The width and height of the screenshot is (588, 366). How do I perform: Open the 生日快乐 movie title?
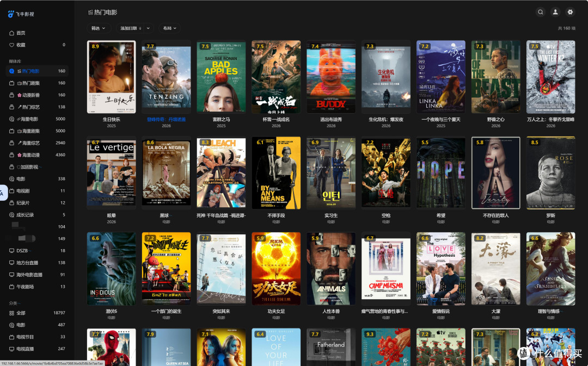tap(112, 120)
